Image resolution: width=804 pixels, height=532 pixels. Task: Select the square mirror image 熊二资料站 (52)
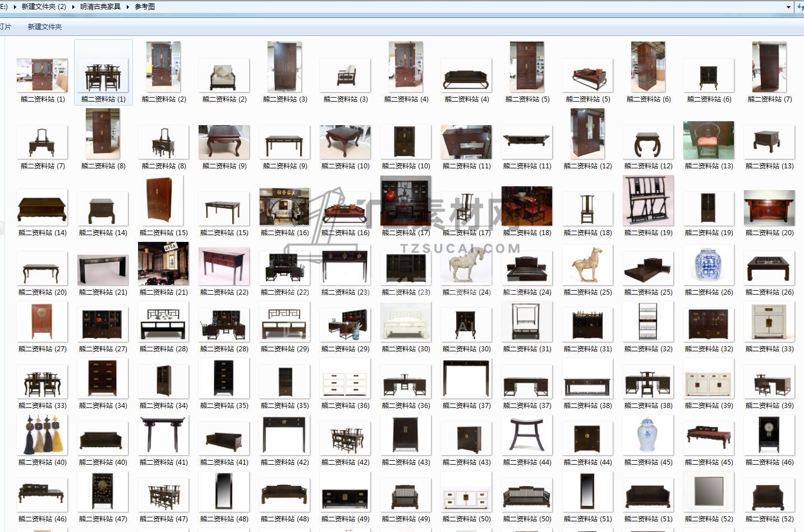click(709, 492)
